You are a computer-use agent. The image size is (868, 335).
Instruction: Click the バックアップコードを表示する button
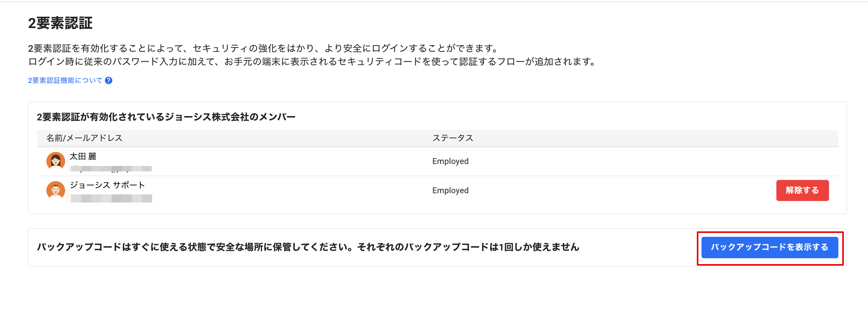coord(769,247)
